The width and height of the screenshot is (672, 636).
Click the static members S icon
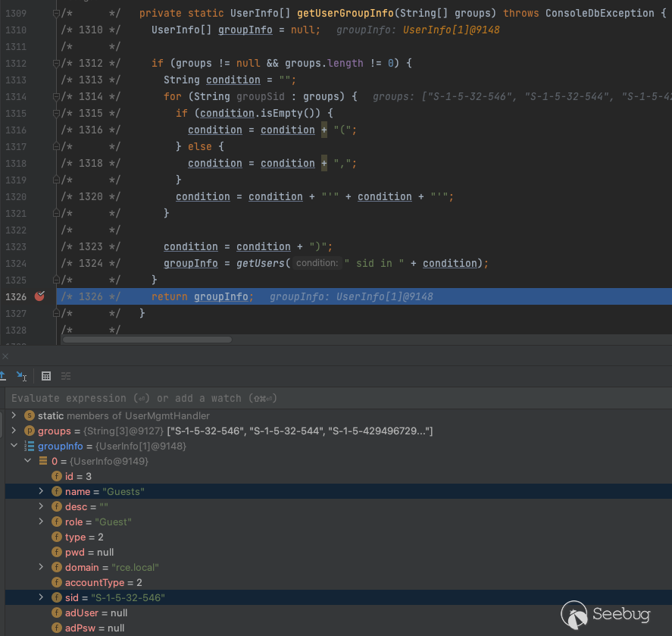pyautogui.click(x=30, y=415)
